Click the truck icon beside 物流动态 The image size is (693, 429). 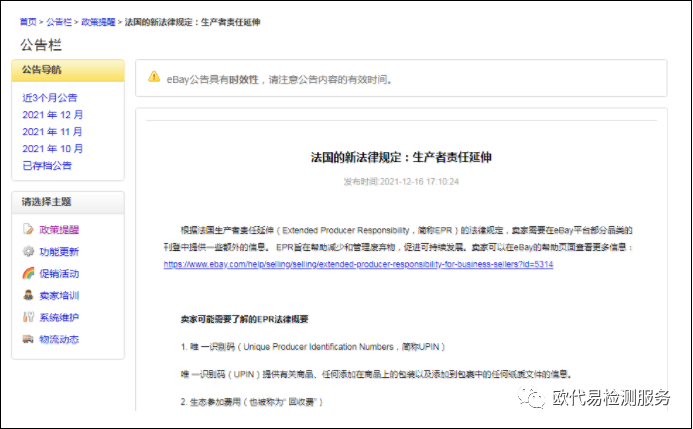(x=28, y=340)
